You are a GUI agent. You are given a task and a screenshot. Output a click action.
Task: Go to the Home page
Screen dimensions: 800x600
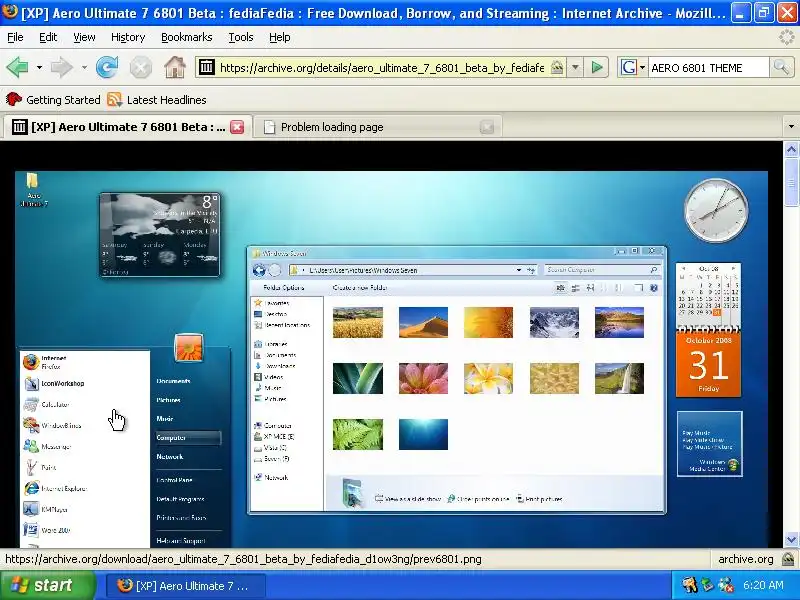click(x=174, y=67)
